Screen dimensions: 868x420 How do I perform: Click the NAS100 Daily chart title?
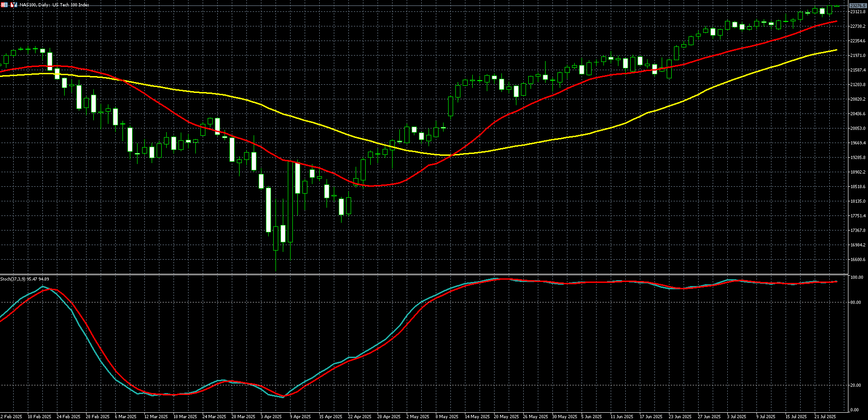(x=55, y=5)
